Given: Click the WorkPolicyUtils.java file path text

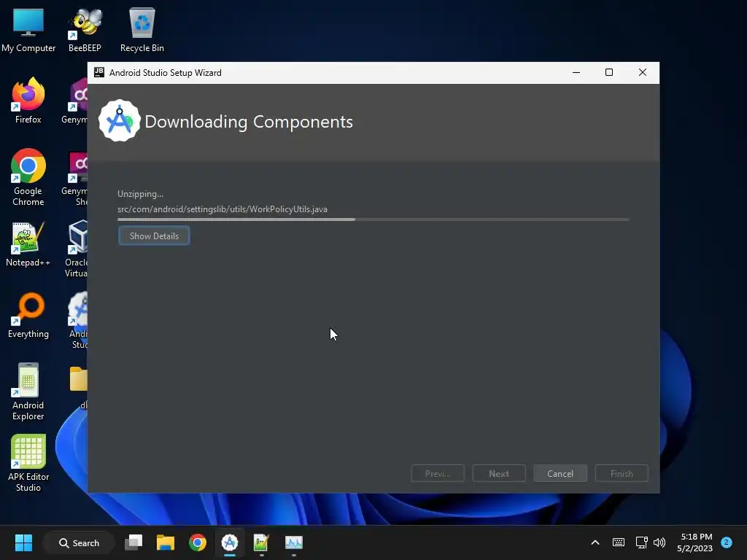Looking at the screenshot, I should pos(222,209).
